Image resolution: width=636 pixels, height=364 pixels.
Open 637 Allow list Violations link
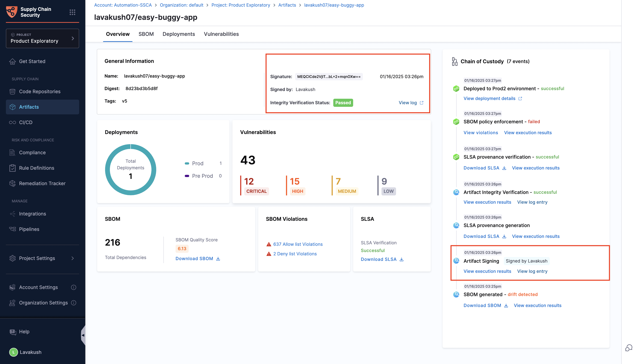click(298, 244)
